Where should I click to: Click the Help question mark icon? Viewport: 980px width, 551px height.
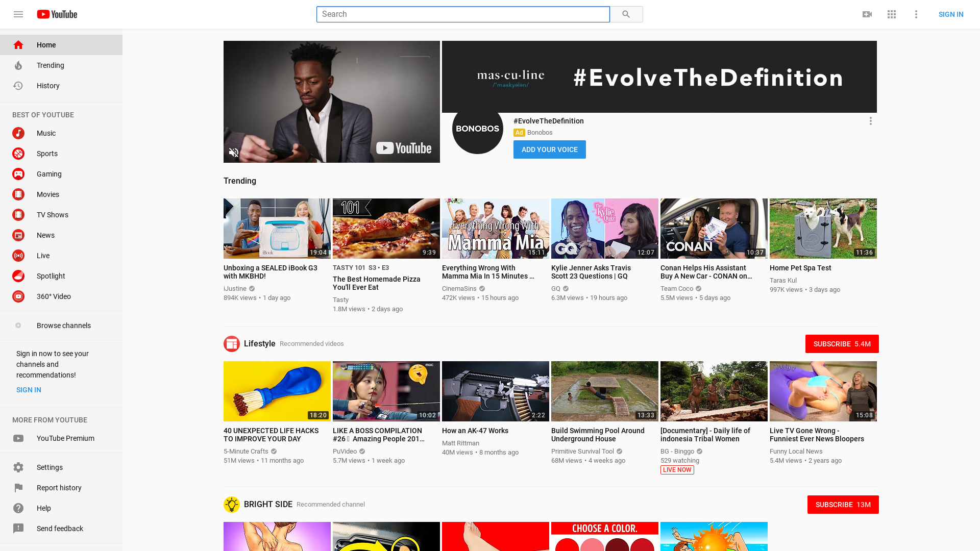[18, 508]
